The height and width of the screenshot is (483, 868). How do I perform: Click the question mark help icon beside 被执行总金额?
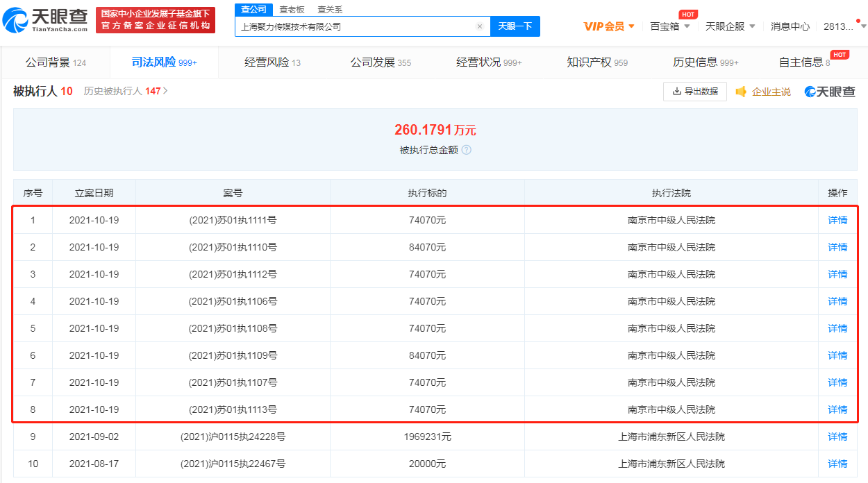467,150
